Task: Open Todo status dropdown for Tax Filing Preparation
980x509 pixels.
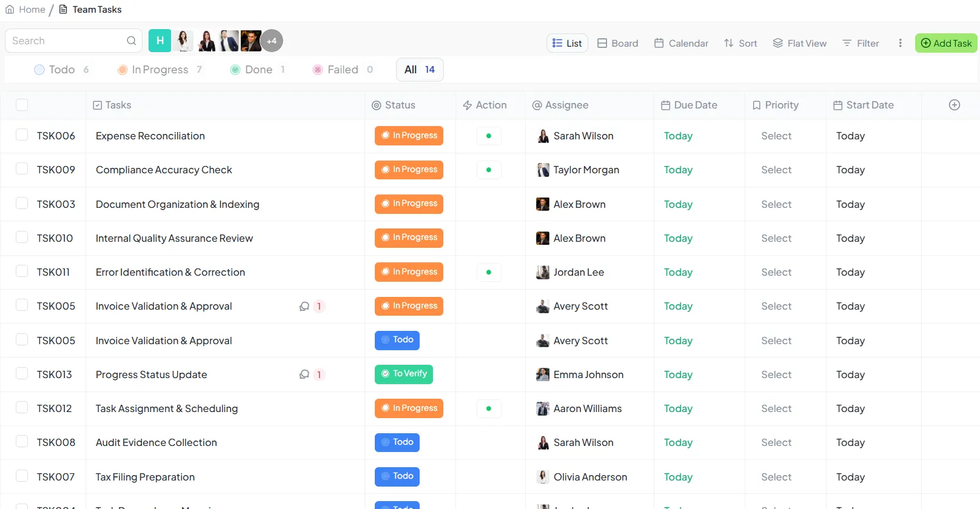Action: tap(397, 476)
